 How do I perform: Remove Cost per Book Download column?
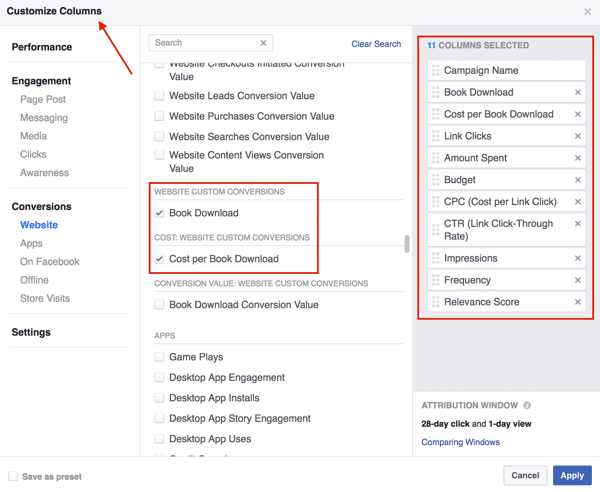click(x=578, y=114)
